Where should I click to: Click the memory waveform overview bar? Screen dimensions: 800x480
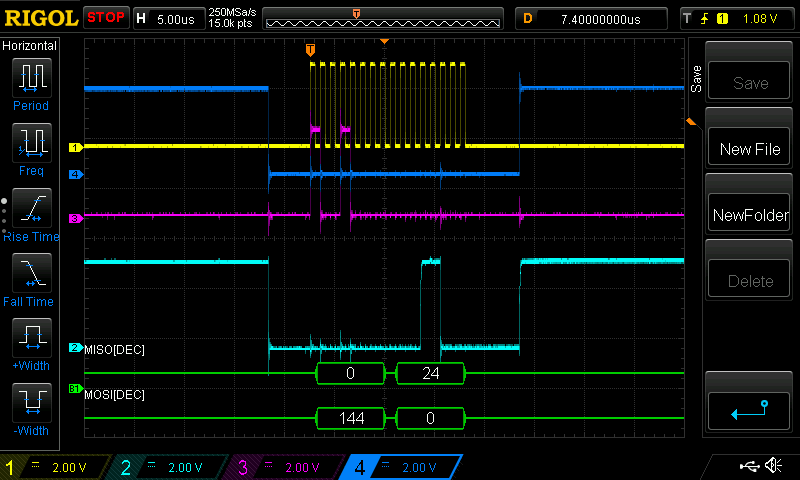click(x=383, y=19)
